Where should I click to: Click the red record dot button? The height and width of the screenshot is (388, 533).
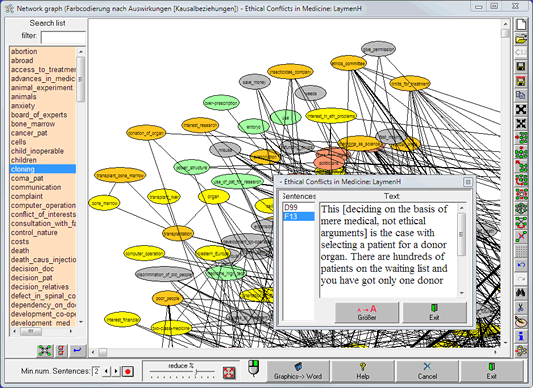[128, 371]
